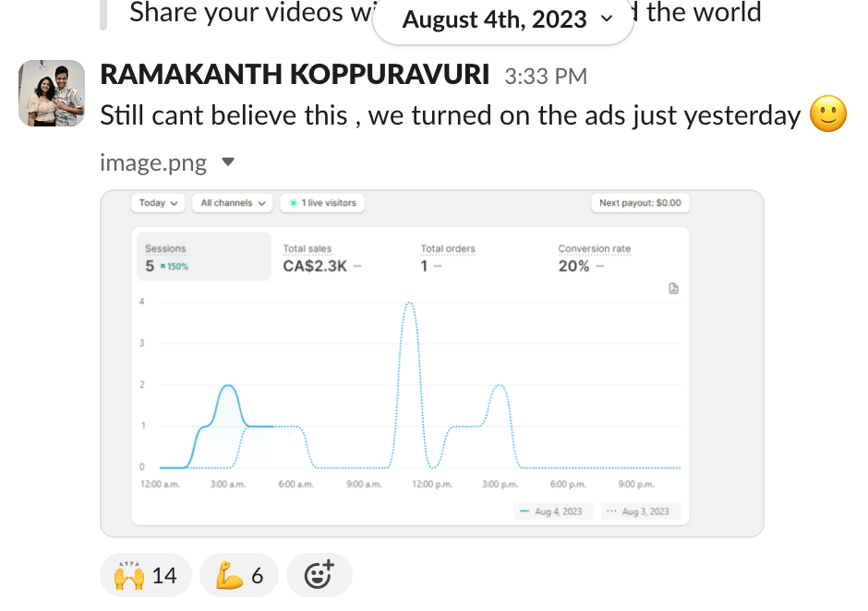Toggle the Aug 4, 2023 legend series
868x611 pixels.
click(552, 511)
